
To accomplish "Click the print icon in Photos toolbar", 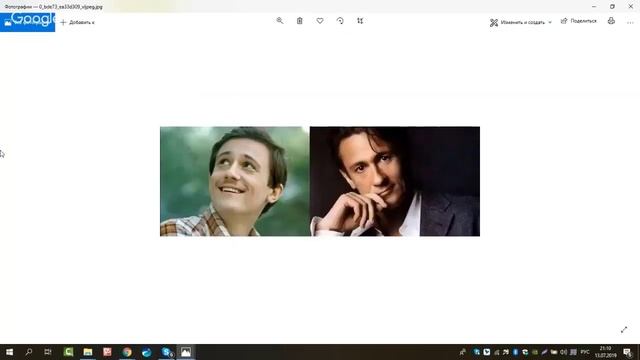I will (611, 21).
